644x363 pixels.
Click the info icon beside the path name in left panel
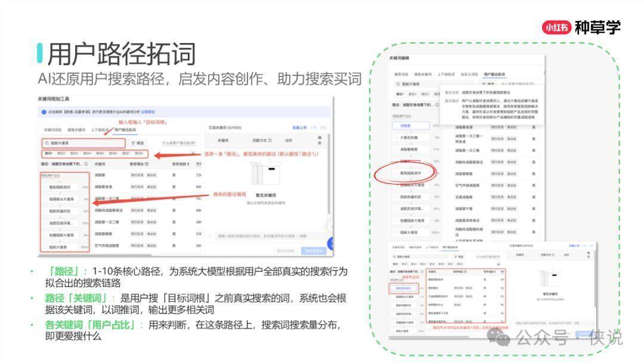[x=86, y=164]
